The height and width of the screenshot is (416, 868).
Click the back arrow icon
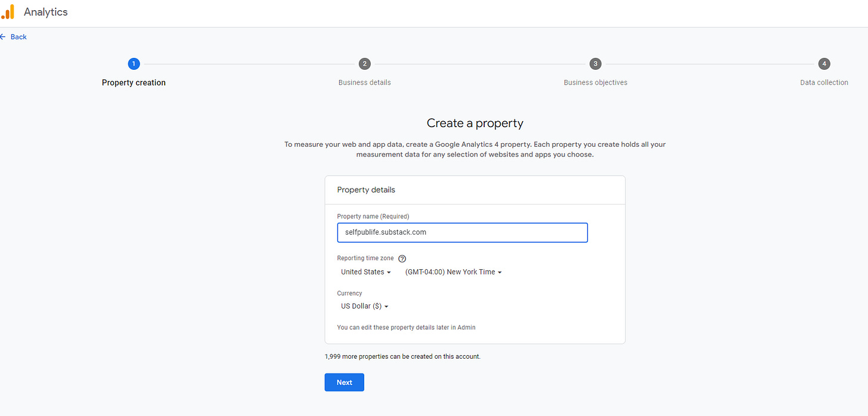point(4,36)
